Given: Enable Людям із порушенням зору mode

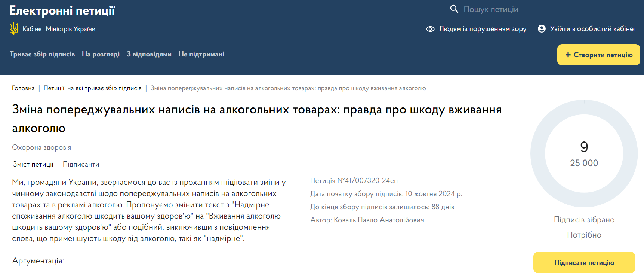Looking at the screenshot, I should [x=482, y=29].
